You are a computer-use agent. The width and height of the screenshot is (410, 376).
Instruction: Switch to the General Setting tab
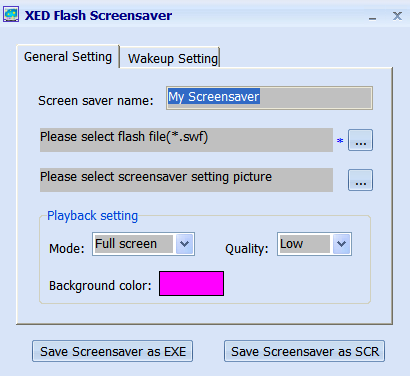coord(68,57)
